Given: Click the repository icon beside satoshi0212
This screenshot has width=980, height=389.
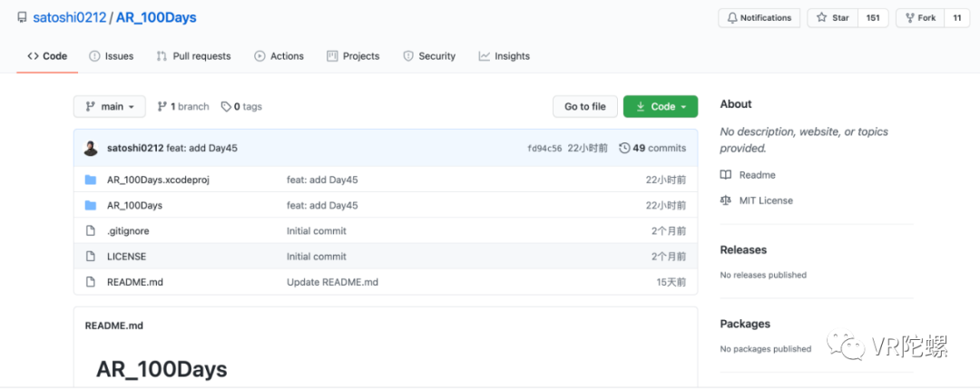Looking at the screenshot, I should (x=22, y=17).
